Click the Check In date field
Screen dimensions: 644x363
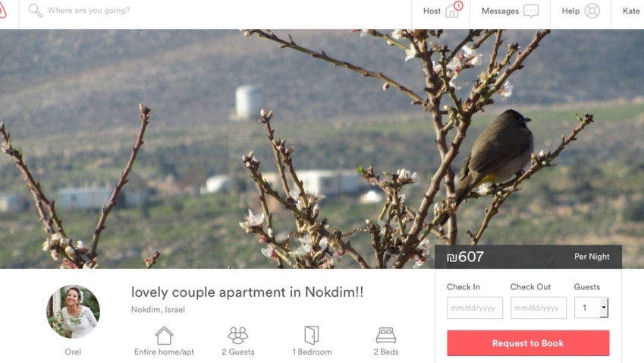point(475,308)
